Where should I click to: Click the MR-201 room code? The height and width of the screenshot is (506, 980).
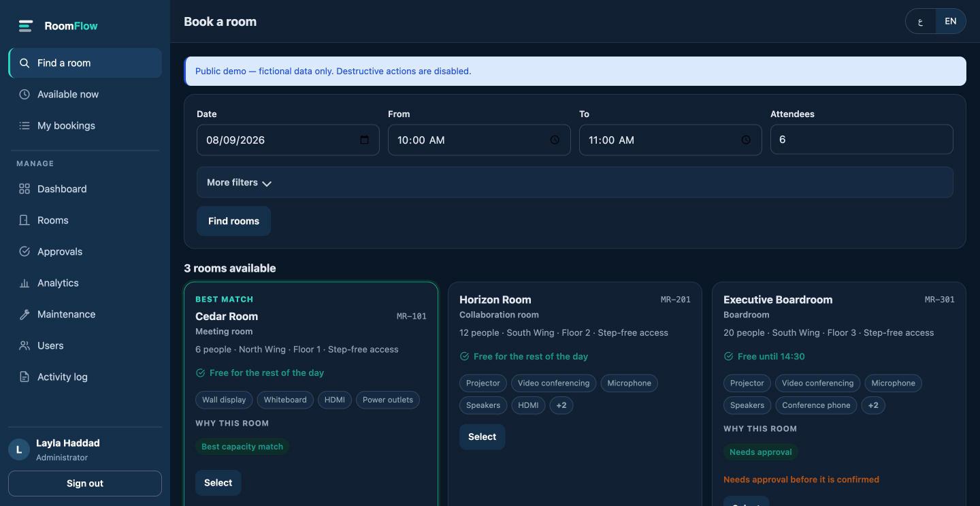[x=676, y=300]
